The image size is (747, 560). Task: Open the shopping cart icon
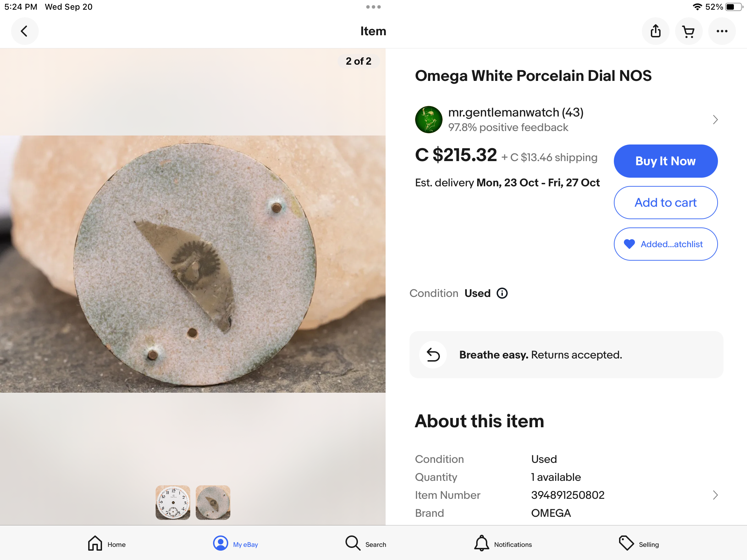689,31
